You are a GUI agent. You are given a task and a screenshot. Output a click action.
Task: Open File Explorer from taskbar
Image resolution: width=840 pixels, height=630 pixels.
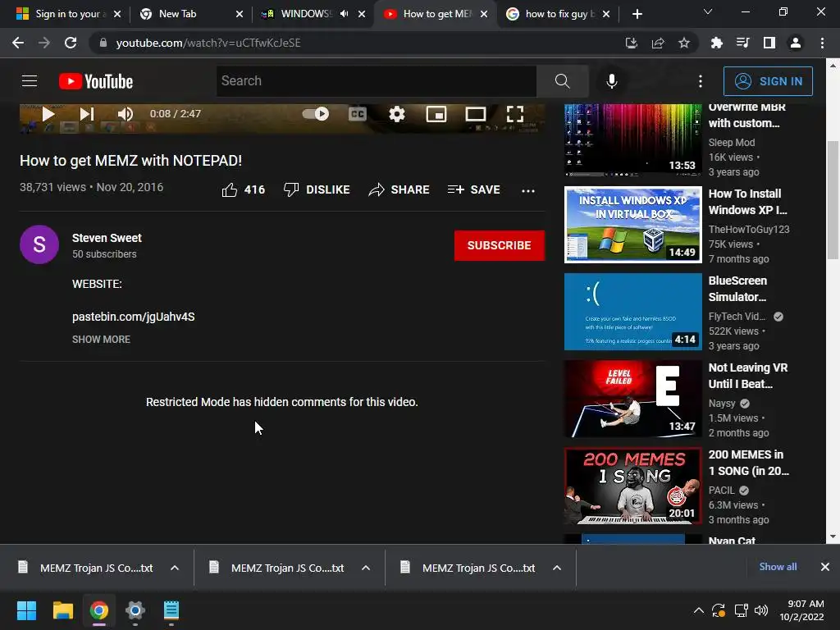62,610
